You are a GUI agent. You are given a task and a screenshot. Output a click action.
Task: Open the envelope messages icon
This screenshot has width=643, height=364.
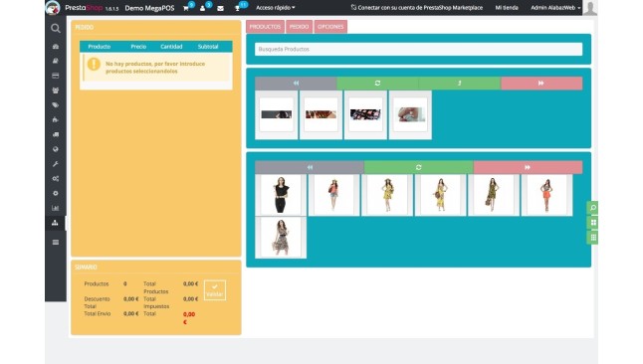[220, 8]
